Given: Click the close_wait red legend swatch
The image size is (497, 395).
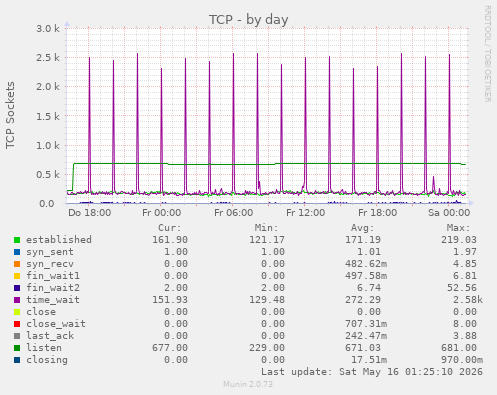Looking at the screenshot, I should click(17, 324).
